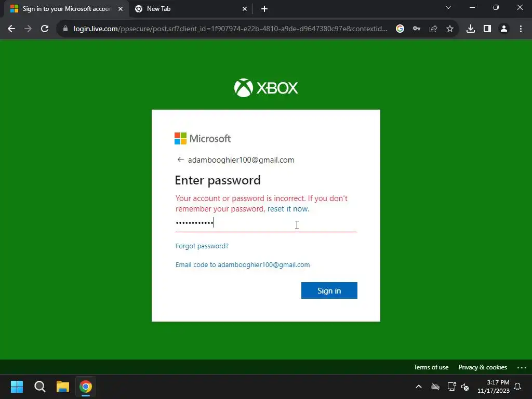Viewport: 532px width, 399px height.
Task: Click the Microsoft logo
Action: [203, 138]
